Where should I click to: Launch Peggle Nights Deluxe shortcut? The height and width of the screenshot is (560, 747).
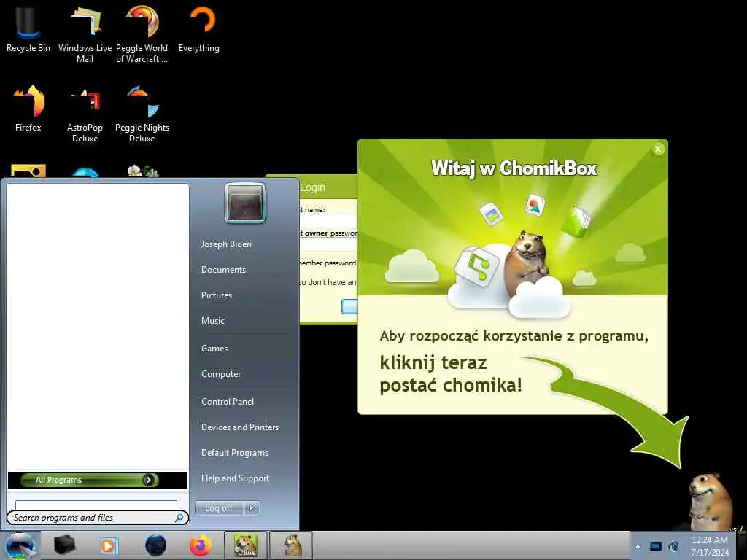coord(142,114)
